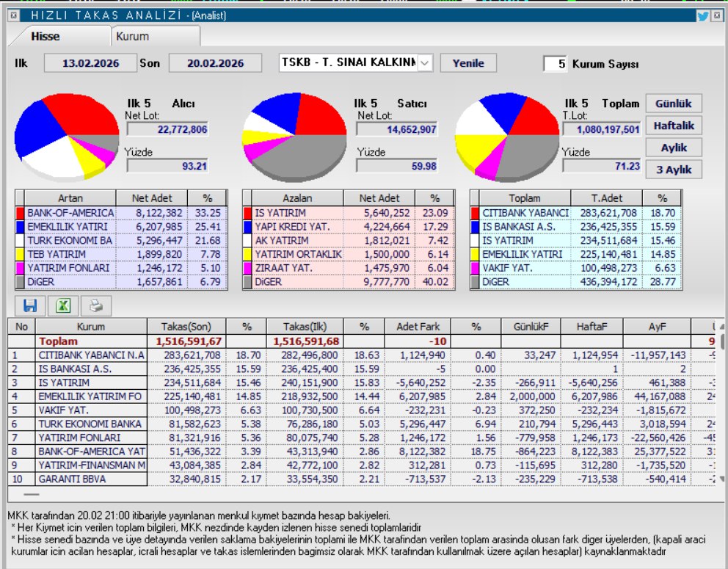Switch to the Kurum tab

156,36
